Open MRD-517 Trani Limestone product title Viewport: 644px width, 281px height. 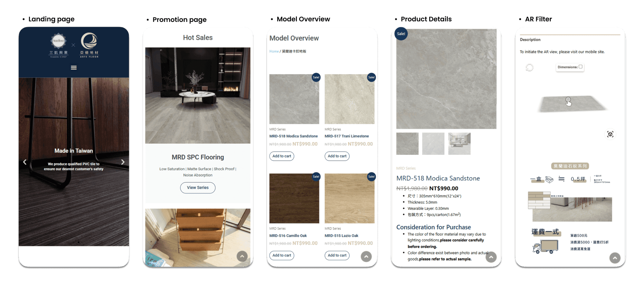pos(347,136)
